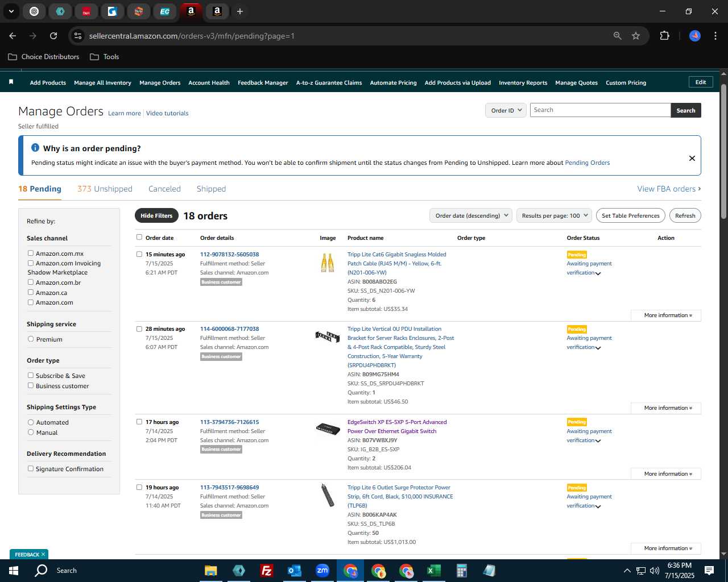Select the Manual shipping settings radio
This screenshot has width=728, height=582.
(x=31, y=432)
